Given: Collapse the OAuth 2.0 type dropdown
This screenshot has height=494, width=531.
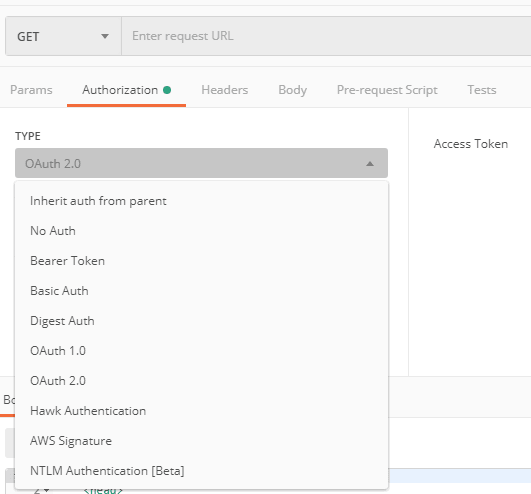Looking at the screenshot, I should tap(201, 163).
